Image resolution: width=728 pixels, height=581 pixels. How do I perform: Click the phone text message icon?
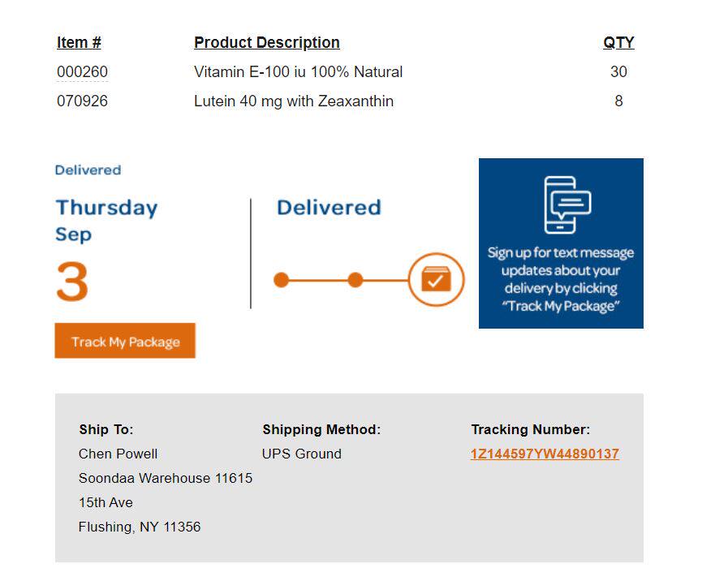(566, 204)
